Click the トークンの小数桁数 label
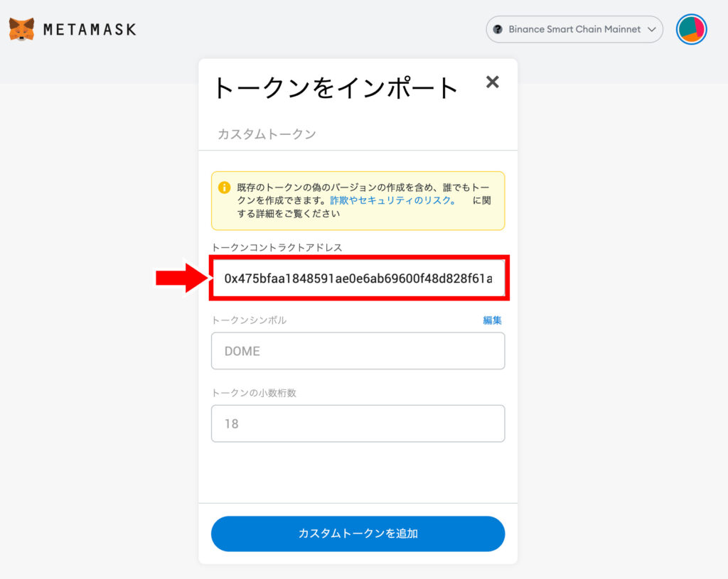 pyautogui.click(x=254, y=393)
